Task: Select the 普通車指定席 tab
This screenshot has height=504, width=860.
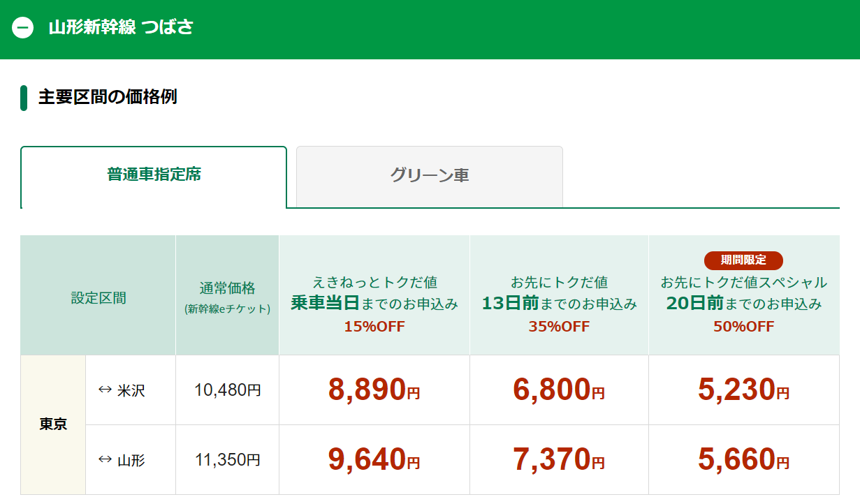Action: 154,177
